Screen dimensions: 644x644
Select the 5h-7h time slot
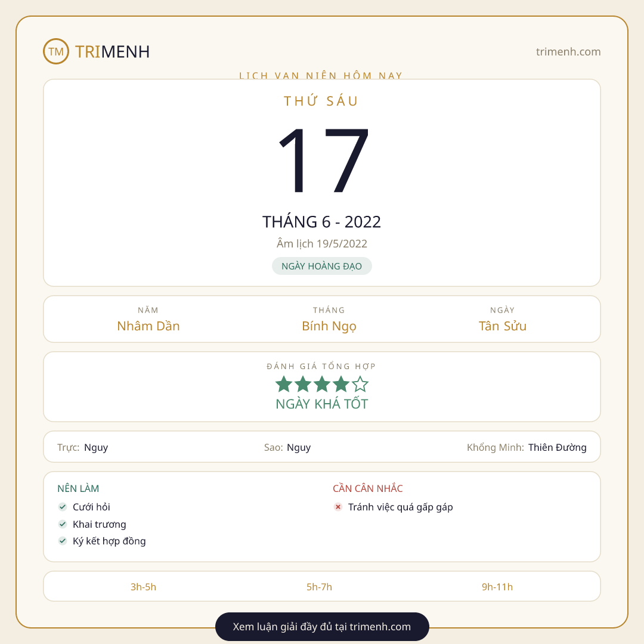(319, 587)
